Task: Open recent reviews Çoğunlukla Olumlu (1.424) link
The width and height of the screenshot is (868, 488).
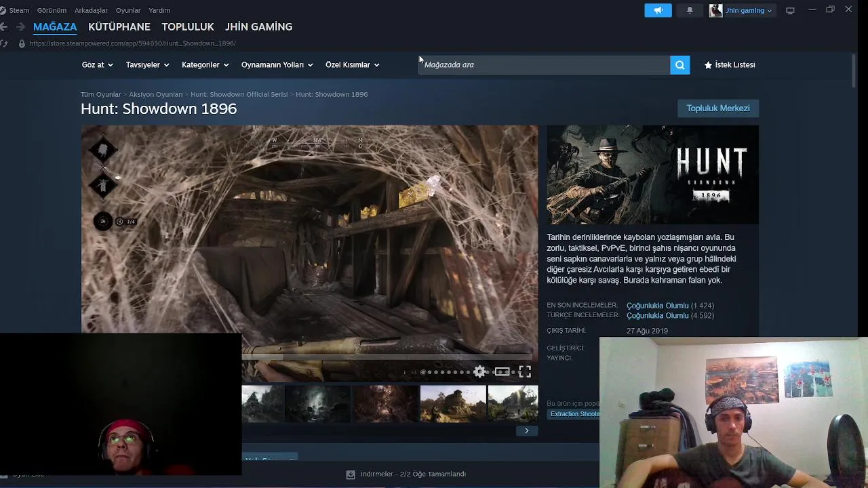Action: pos(670,306)
